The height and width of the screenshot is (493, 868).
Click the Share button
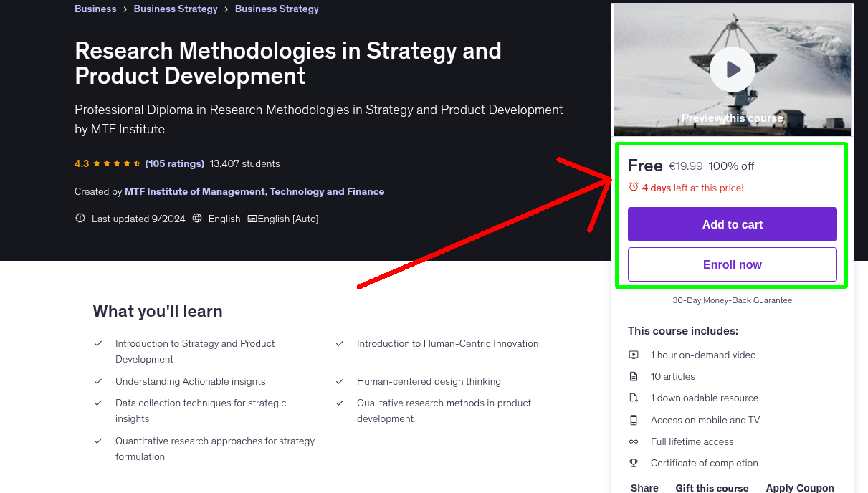click(x=644, y=487)
